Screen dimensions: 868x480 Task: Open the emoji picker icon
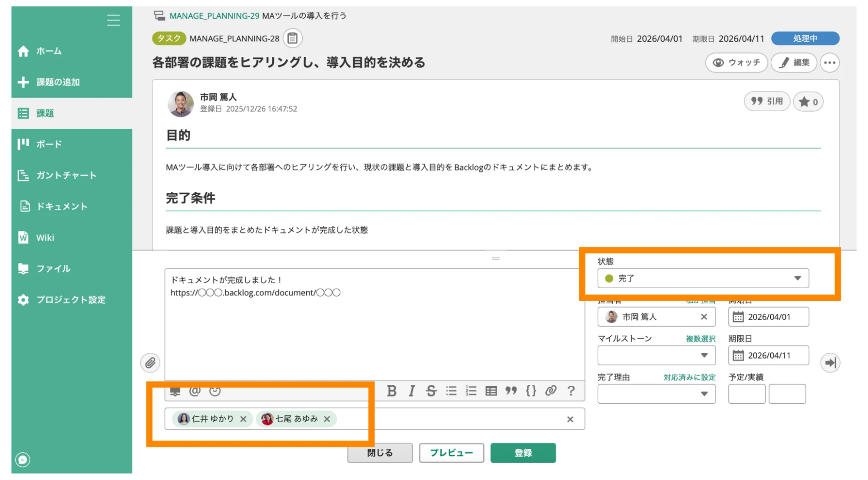pos(215,391)
